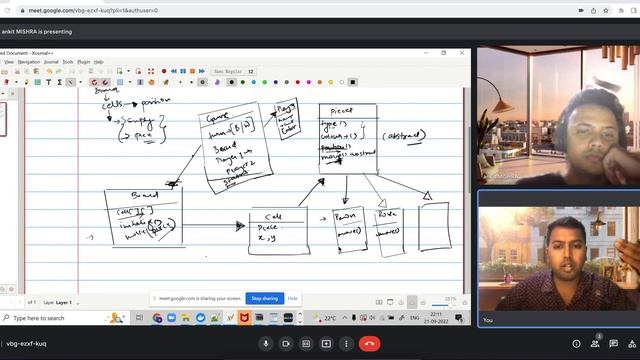Toggle the Meet microphone button
Screen dimensions: 640x360
[266, 344]
